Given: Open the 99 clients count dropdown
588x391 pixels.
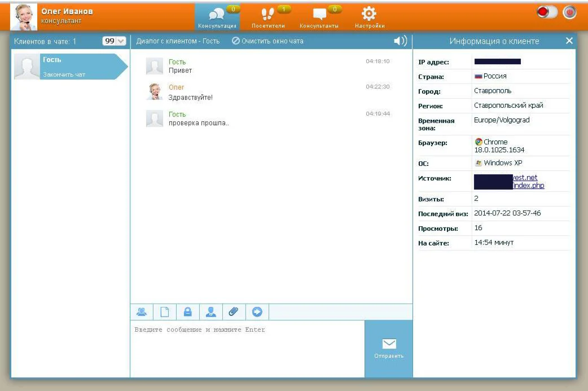Looking at the screenshot, I should [113, 41].
